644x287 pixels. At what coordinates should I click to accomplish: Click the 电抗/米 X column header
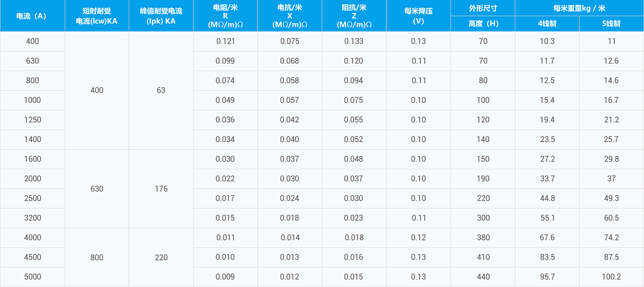tap(290, 16)
